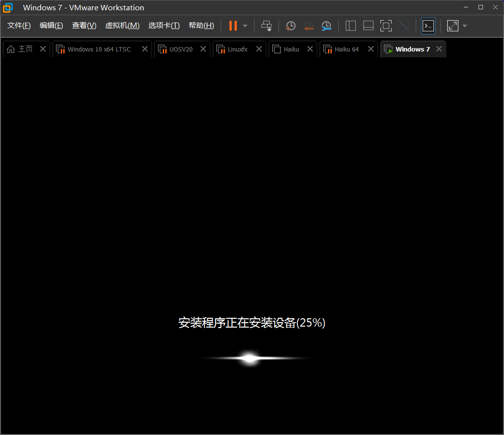The height and width of the screenshot is (435, 504).
Task: Take a snapshot of the virtual machine
Action: click(x=290, y=26)
